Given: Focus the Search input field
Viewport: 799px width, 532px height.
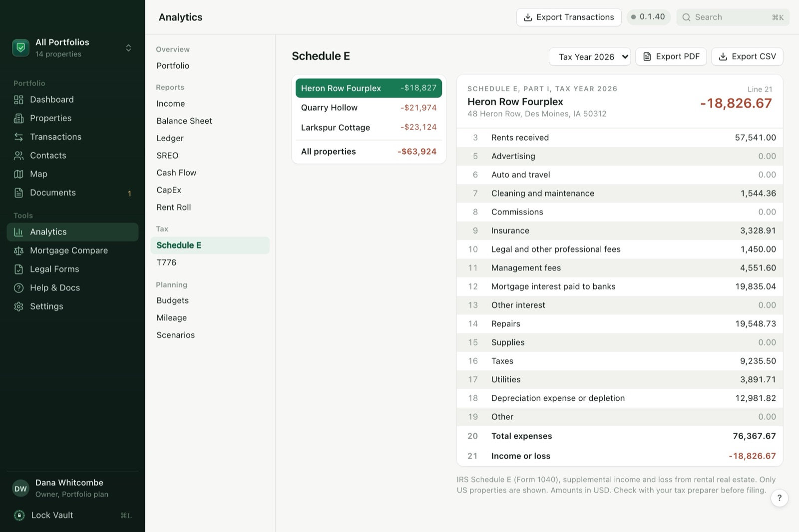Looking at the screenshot, I should click(733, 17).
